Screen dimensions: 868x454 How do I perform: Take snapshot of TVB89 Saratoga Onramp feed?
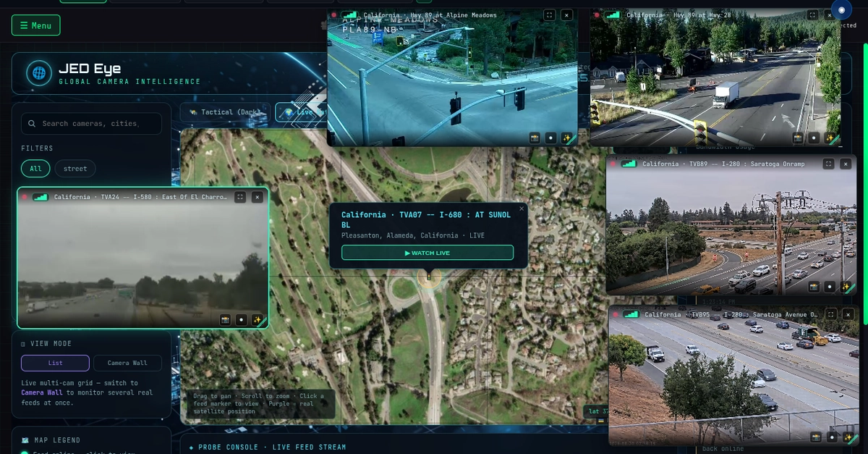point(814,287)
